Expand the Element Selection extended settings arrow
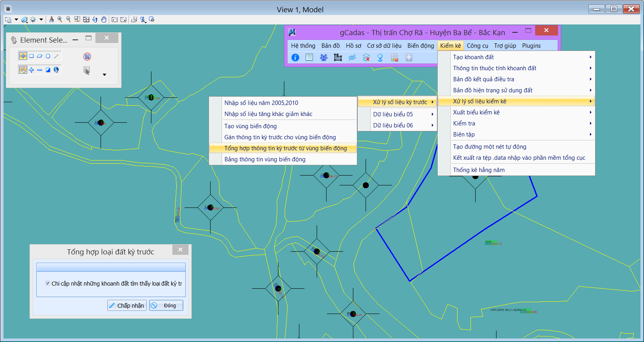This screenshot has width=644, height=342. [x=105, y=75]
